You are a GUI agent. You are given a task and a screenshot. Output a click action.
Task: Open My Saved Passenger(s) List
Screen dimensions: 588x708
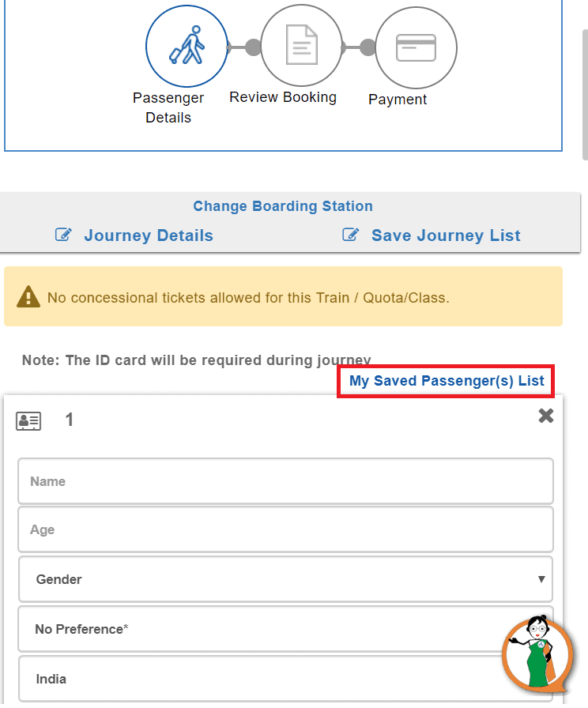[x=447, y=381]
